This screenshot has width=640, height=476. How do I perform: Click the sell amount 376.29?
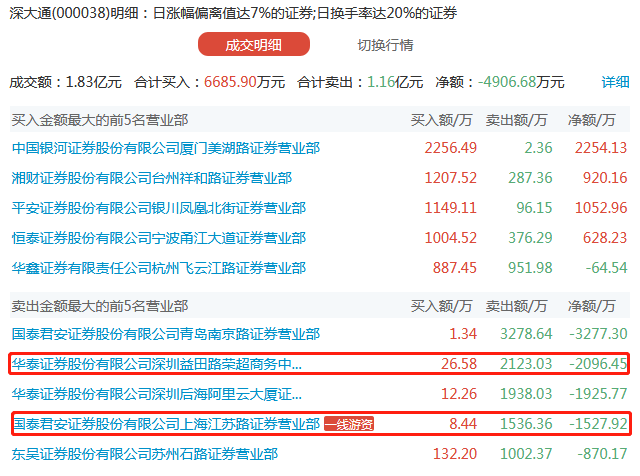click(530, 238)
